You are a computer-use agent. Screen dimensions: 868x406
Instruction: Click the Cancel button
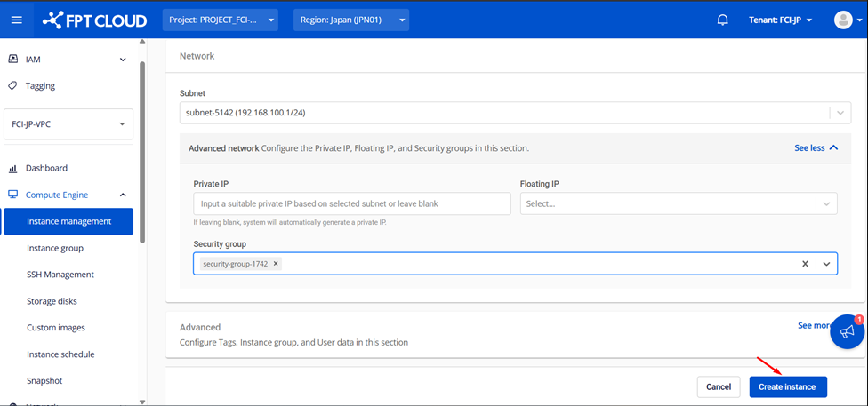click(x=718, y=386)
